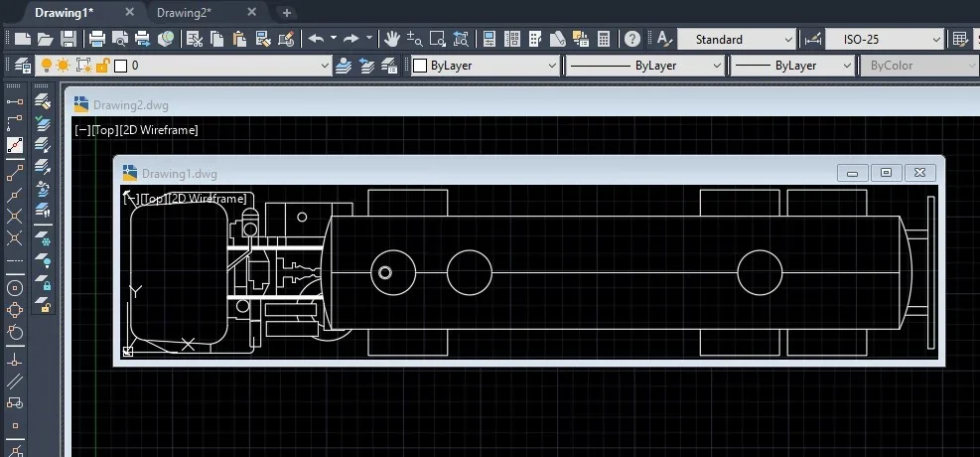Open a file with the folder icon
The height and width of the screenshot is (457, 980).
(x=45, y=39)
